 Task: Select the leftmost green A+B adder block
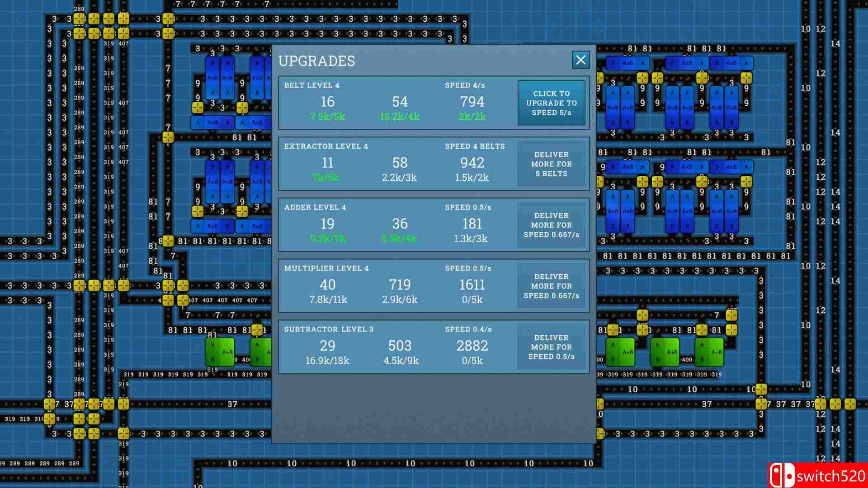220,352
